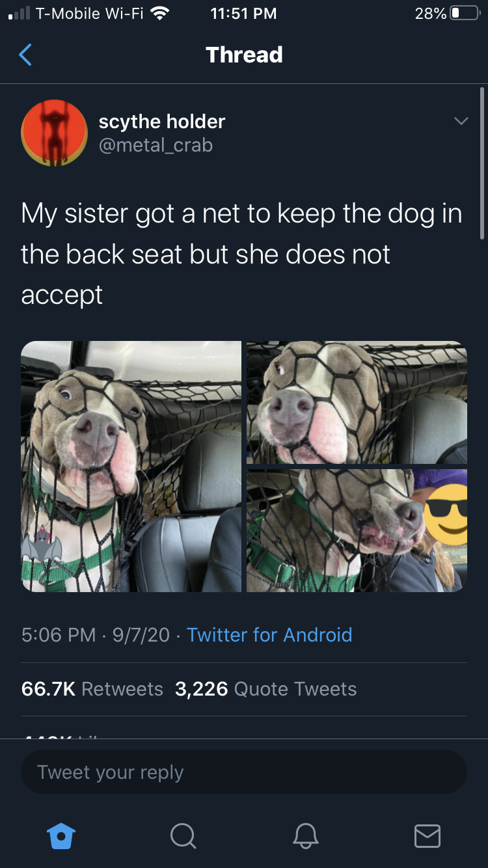
Task: Open the Search magnifier tab
Action: [x=183, y=835]
